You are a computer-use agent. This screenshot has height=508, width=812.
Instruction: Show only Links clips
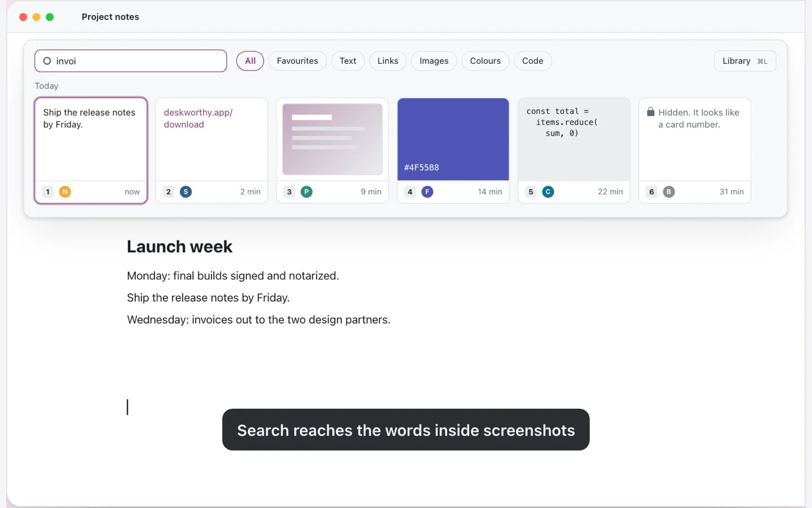[388, 61]
